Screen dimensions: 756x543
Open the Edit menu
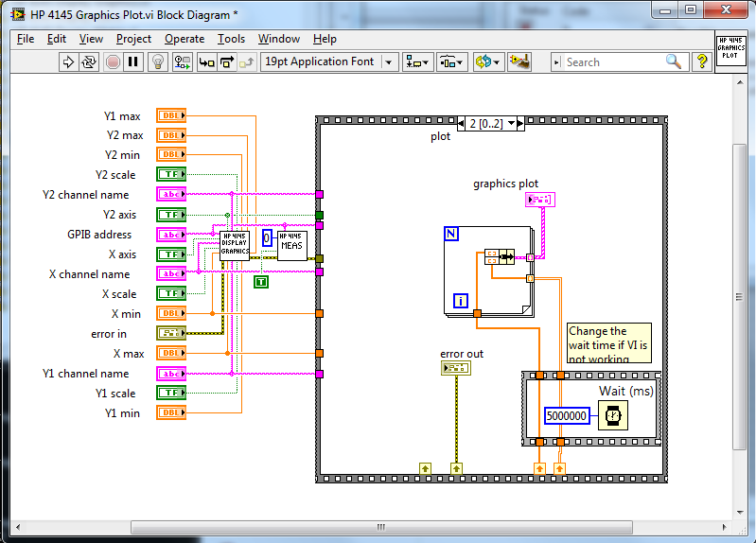[x=57, y=39]
